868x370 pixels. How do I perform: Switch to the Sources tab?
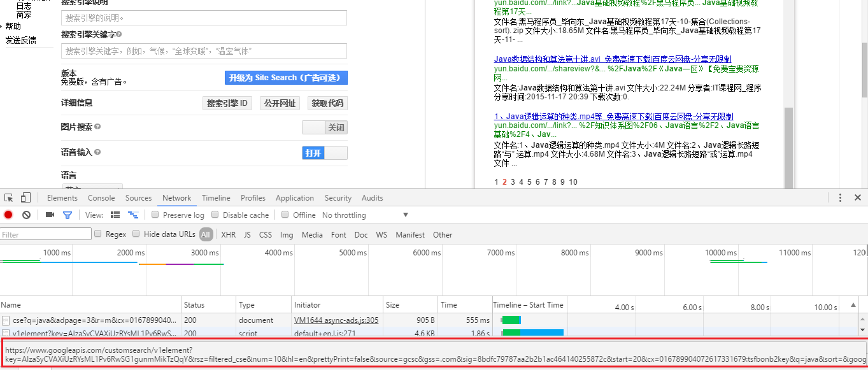(x=138, y=198)
